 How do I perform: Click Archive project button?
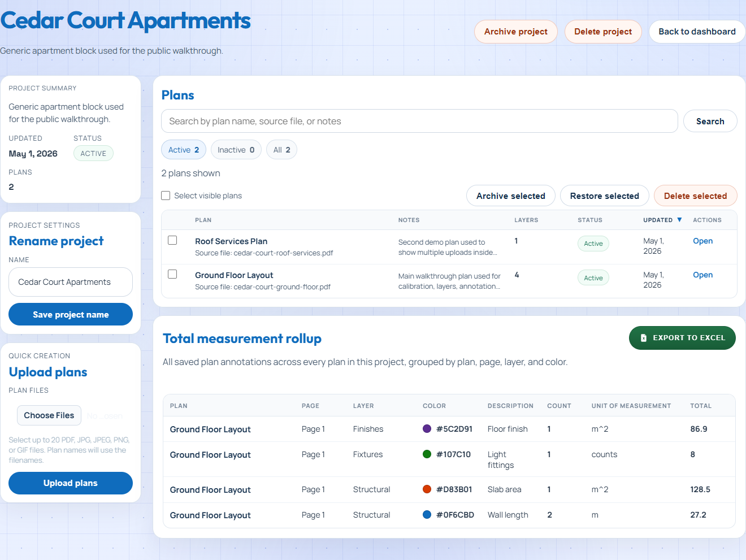516,32
